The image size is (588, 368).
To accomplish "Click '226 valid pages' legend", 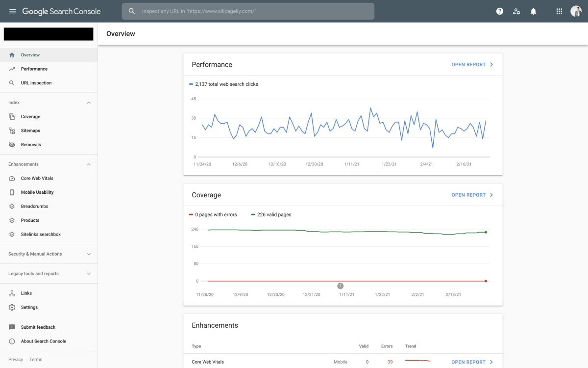I will click(271, 215).
